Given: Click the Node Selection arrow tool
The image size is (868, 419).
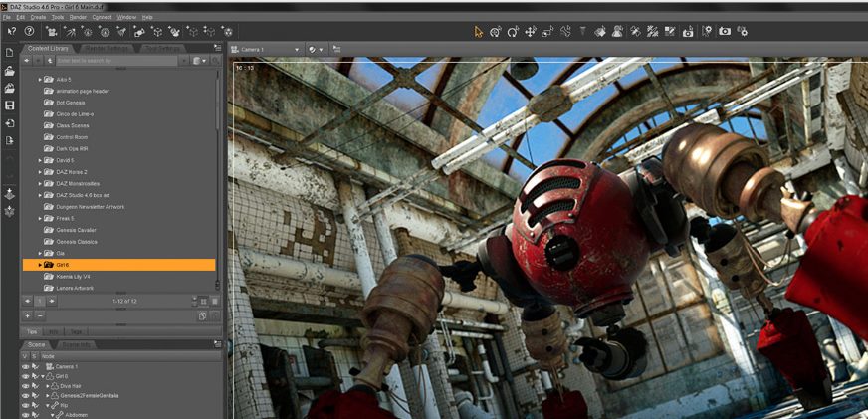Looking at the screenshot, I should click(x=479, y=32).
